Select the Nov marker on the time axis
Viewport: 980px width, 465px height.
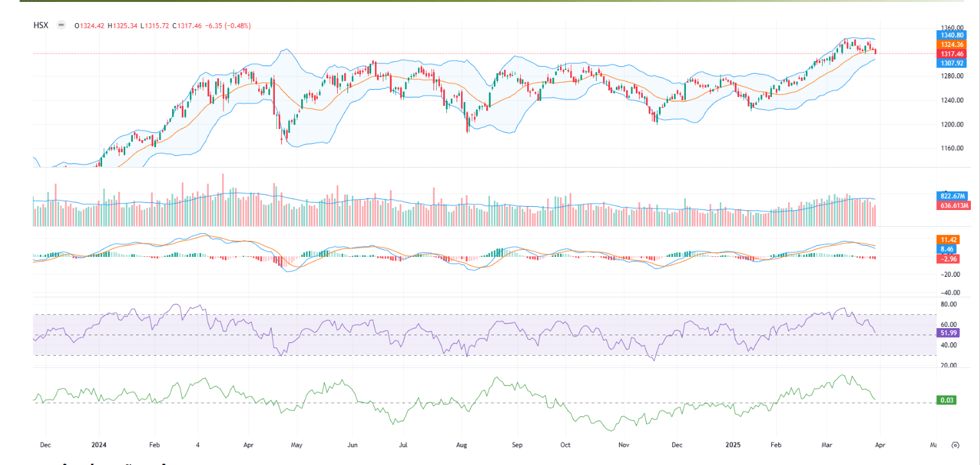(x=623, y=444)
